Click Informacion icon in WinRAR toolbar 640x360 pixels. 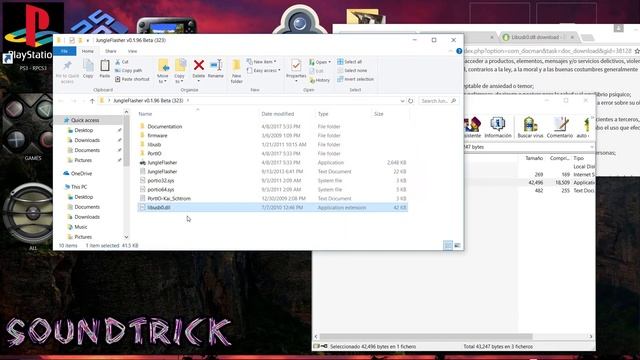coord(498,127)
